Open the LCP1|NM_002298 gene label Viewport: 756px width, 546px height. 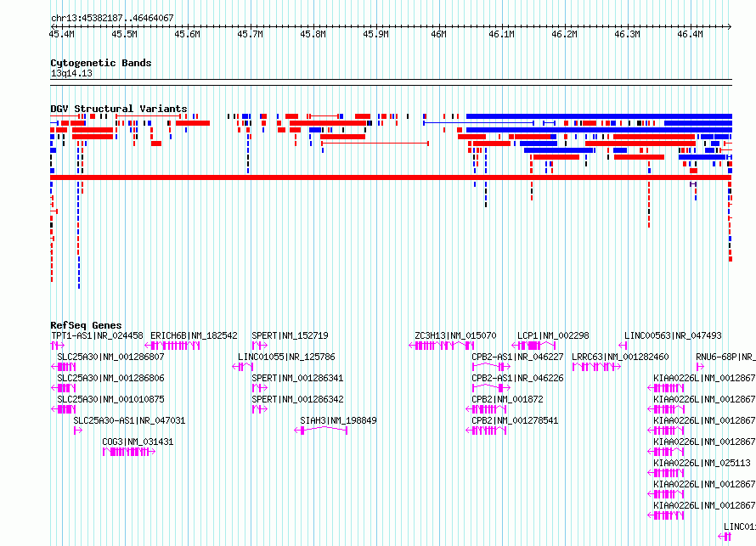(553, 336)
